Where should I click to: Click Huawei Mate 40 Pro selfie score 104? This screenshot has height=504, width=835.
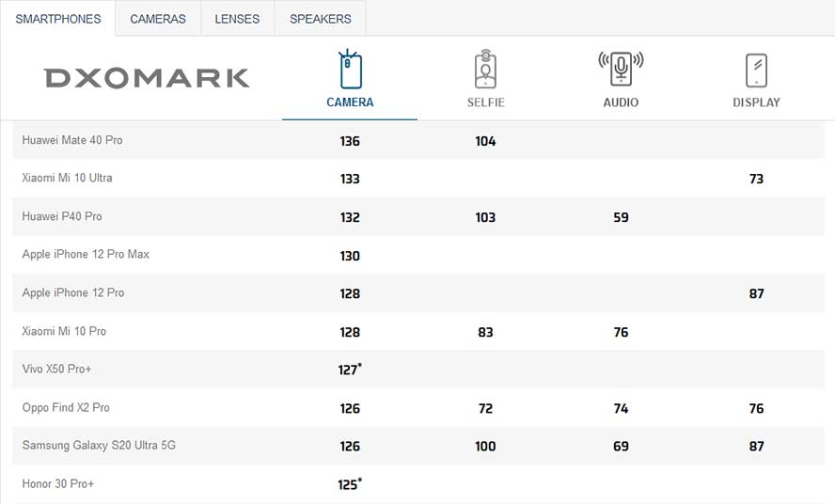click(485, 141)
